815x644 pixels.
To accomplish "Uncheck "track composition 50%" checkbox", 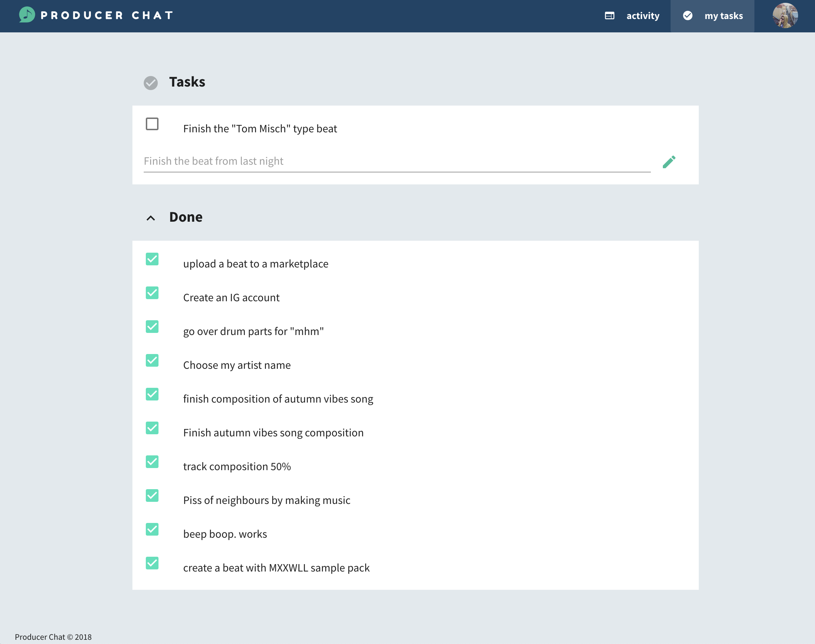I will tap(152, 461).
